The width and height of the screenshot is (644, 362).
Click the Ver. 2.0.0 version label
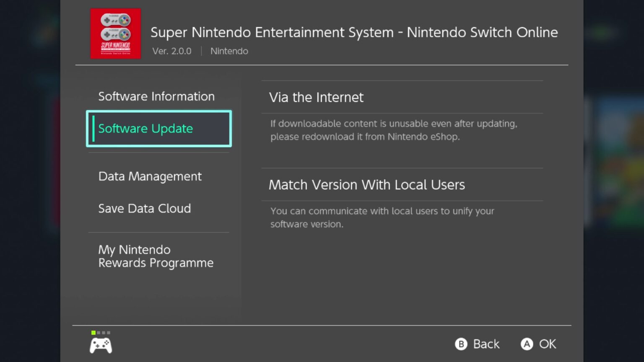pyautogui.click(x=172, y=51)
